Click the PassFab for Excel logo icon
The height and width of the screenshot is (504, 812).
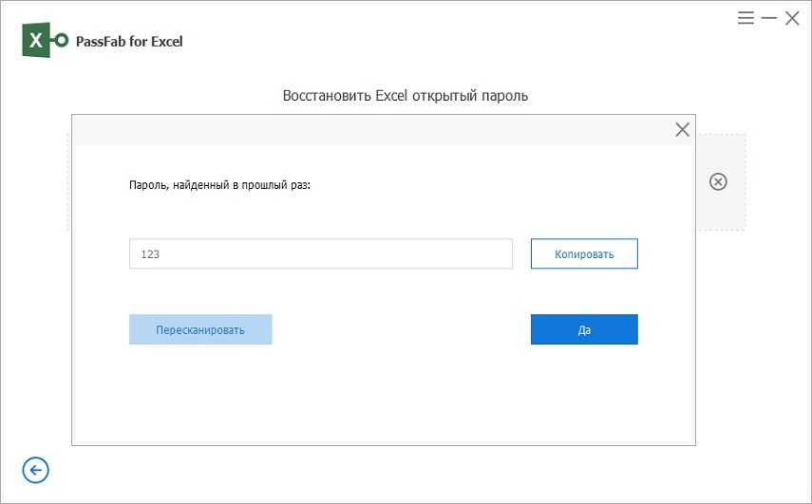[45, 40]
